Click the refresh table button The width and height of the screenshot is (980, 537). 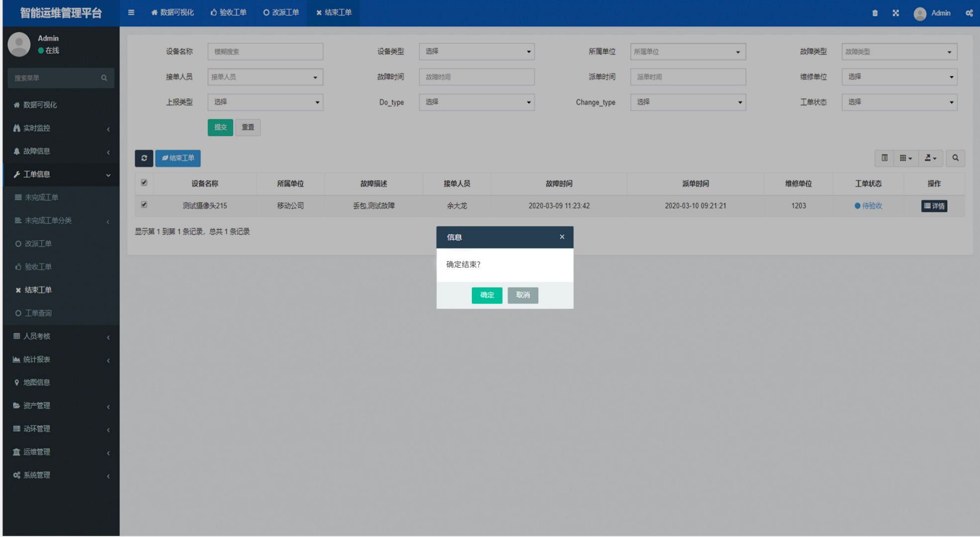pyautogui.click(x=144, y=158)
